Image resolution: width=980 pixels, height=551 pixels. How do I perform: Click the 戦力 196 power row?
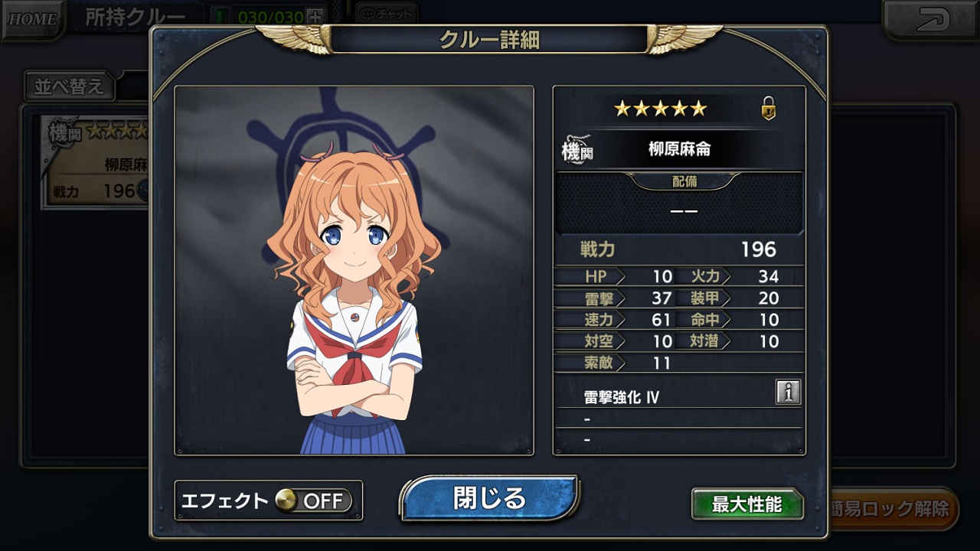679,249
